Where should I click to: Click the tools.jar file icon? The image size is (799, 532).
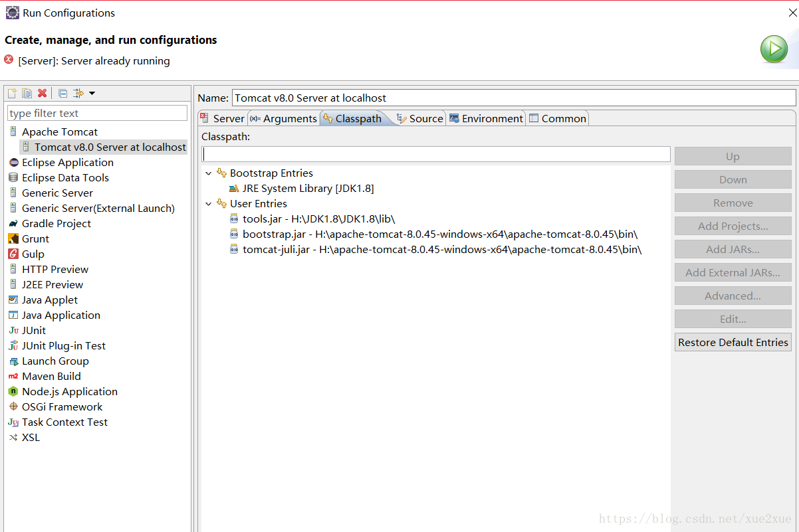point(234,219)
